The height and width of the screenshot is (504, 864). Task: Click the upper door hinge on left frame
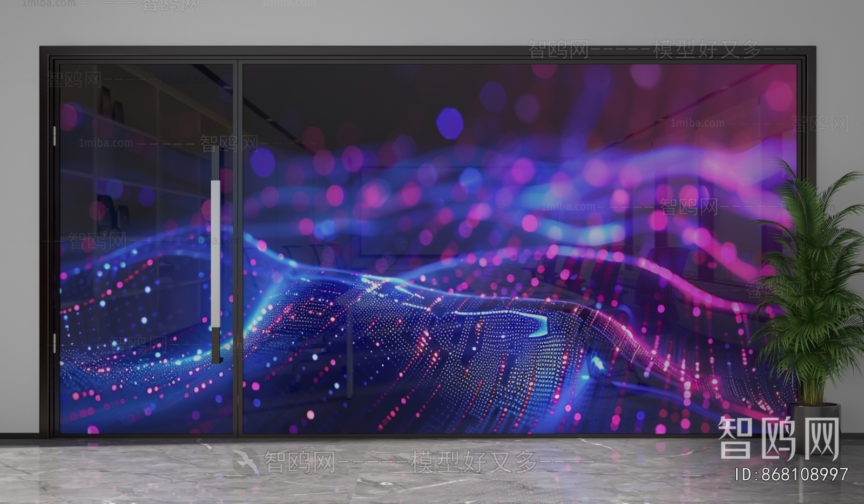tap(54, 136)
